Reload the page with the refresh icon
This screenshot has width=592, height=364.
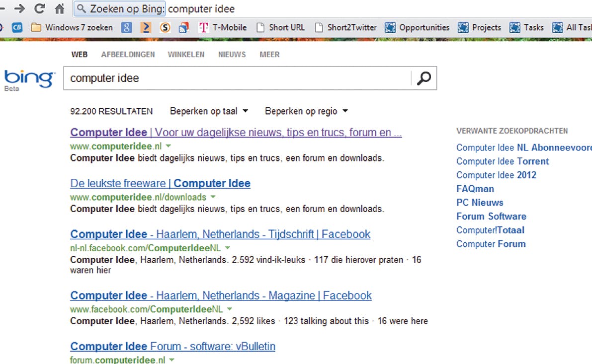click(40, 8)
